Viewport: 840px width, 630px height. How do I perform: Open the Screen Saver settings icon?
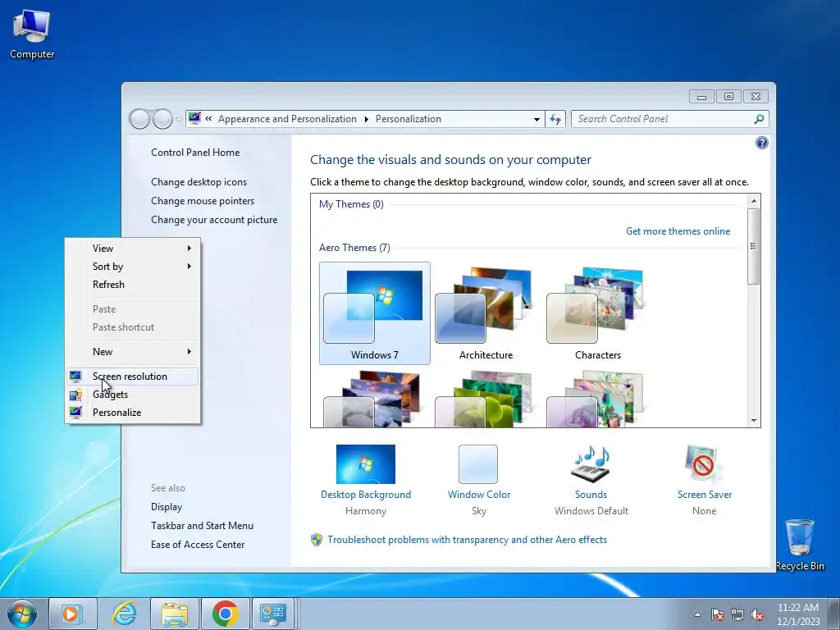point(704,464)
